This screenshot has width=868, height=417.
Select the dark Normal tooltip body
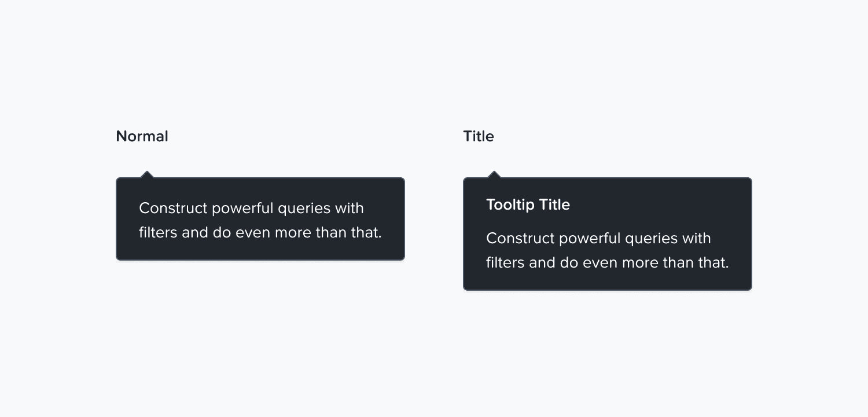pyautogui.click(x=260, y=218)
